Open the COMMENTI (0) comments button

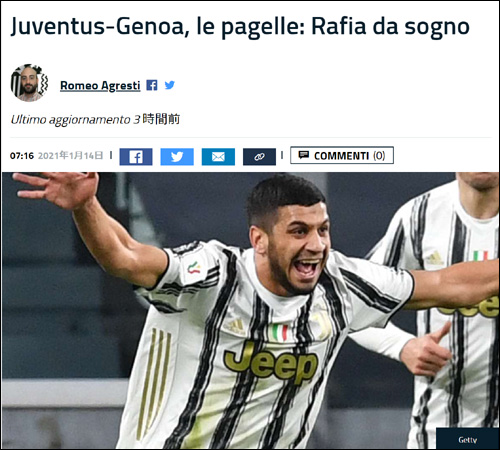coord(342,155)
